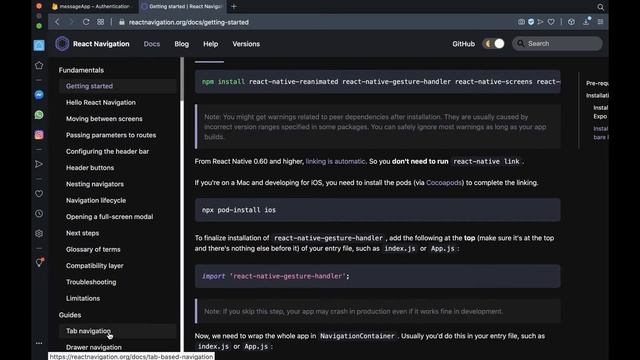Toggle the dark/light mode switch
640x360 pixels.
[x=493, y=44]
